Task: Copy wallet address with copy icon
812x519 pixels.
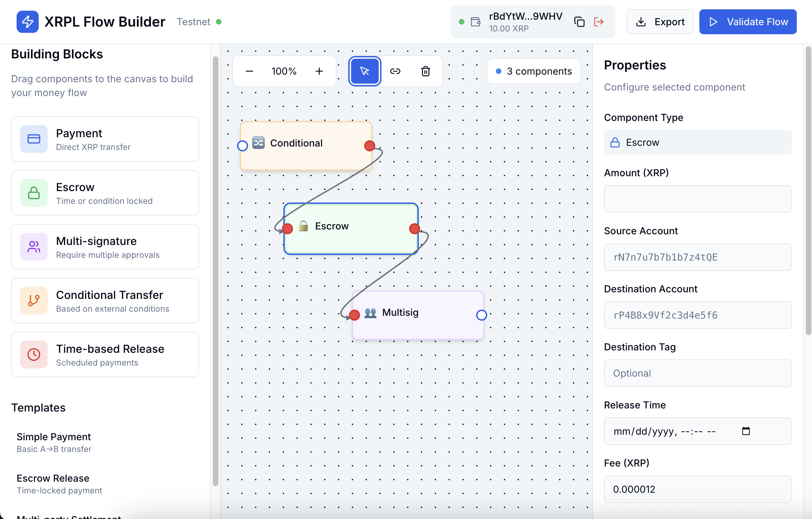Action: pyautogui.click(x=579, y=22)
